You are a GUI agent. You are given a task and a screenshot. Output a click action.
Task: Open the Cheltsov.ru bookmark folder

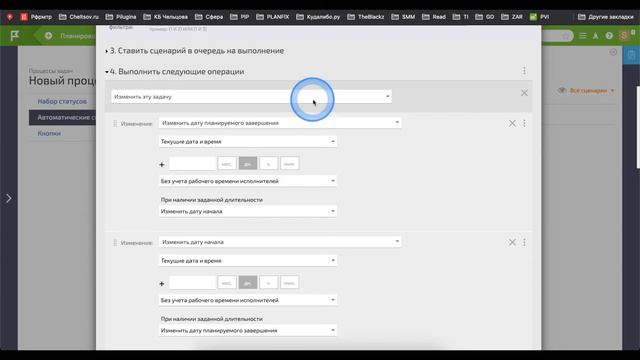(x=79, y=17)
